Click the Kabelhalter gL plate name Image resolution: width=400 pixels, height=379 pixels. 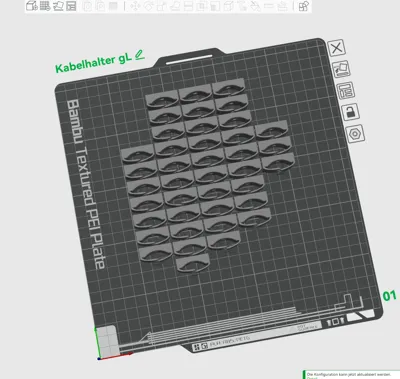(93, 63)
